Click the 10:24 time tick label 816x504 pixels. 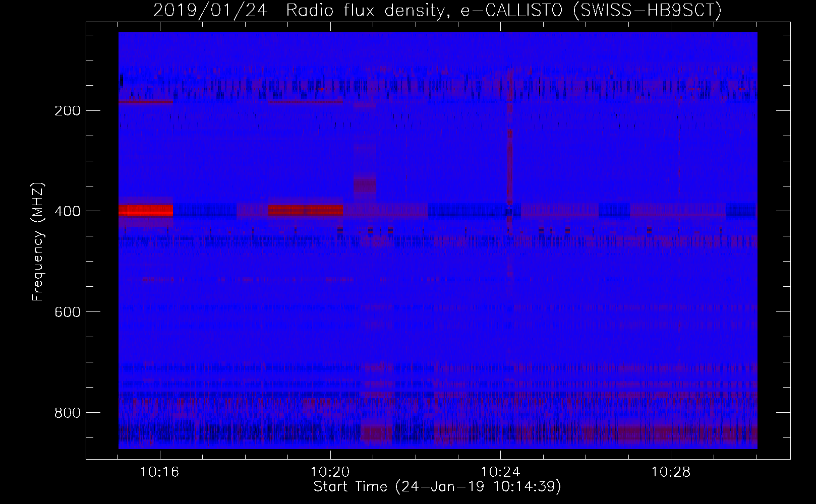point(500,472)
